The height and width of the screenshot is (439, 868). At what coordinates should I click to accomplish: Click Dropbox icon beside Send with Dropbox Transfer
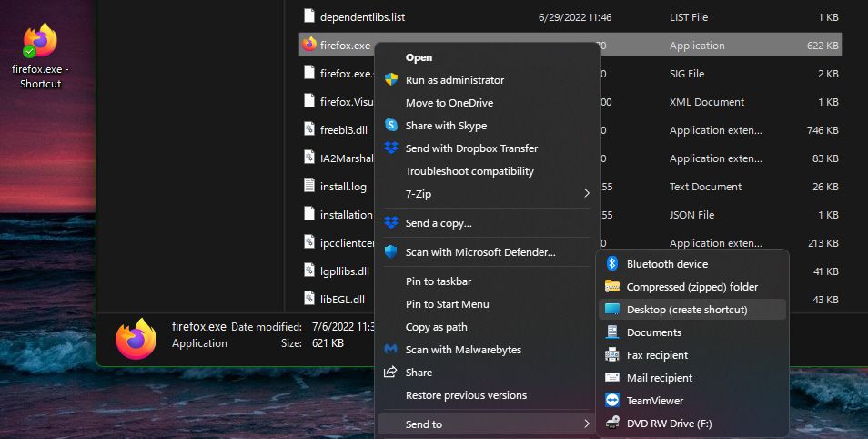391,148
